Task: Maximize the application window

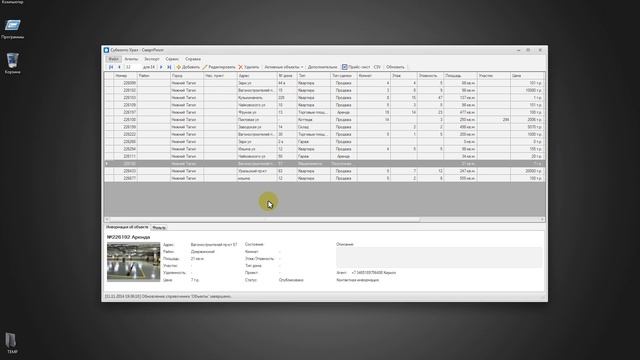Action: (528, 50)
